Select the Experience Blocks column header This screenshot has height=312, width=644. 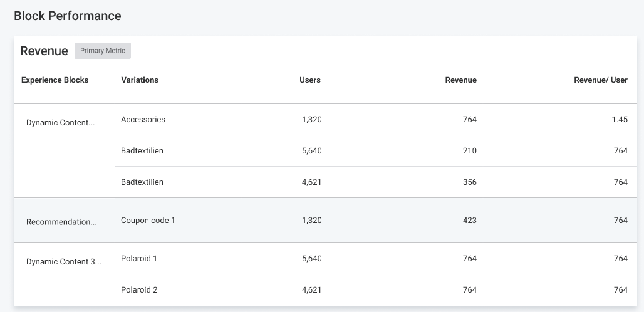tap(55, 80)
